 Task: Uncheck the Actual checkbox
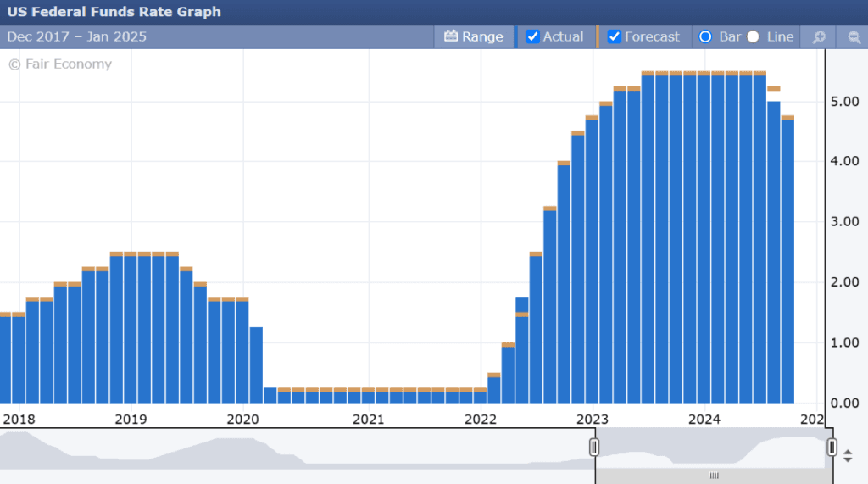532,36
